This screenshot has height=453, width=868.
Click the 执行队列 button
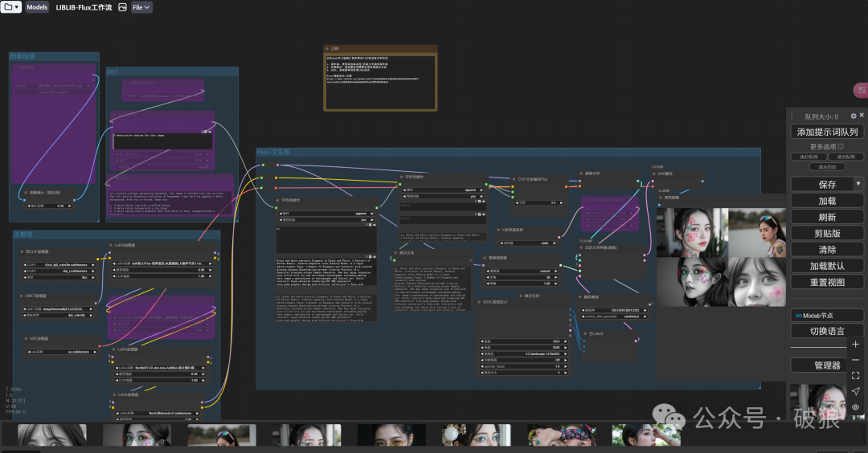coord(809,157)
